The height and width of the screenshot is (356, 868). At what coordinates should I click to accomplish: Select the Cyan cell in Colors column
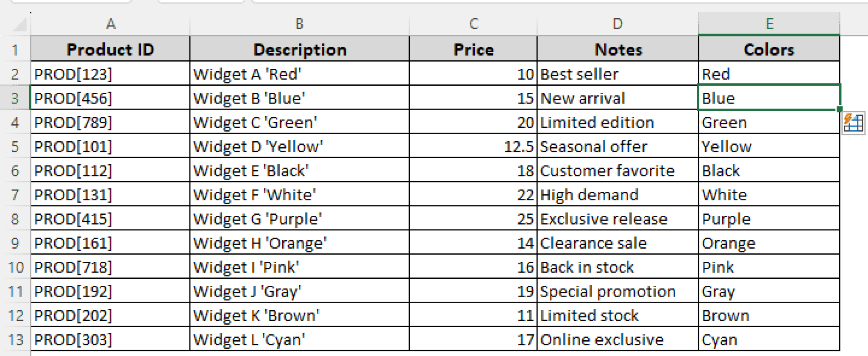[769, 339]
